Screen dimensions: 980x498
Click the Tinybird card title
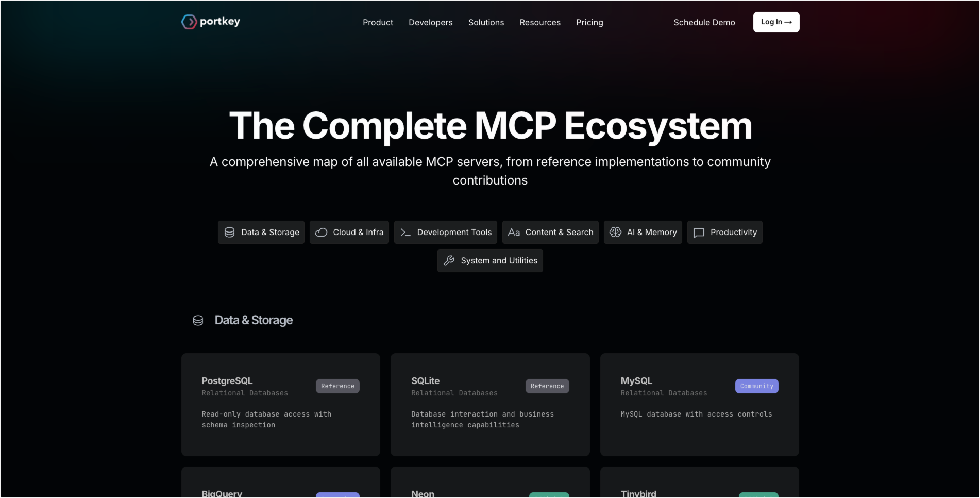tap(638, 493)
